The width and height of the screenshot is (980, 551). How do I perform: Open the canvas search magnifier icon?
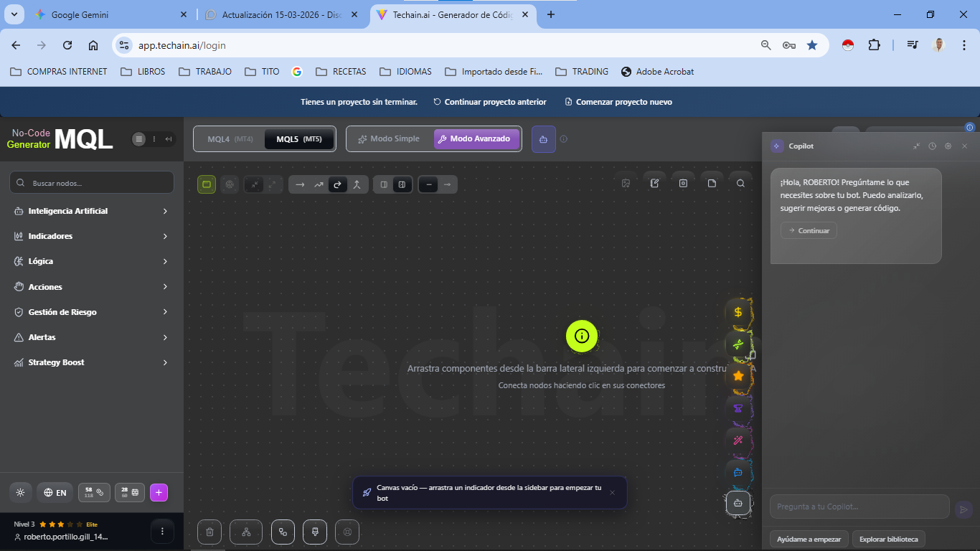tap(740, 184)
